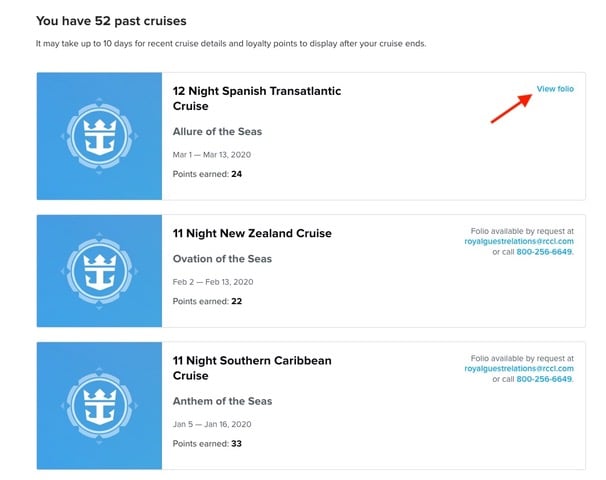Click Anthem of the Seas ship name

click(x=222, y=401)
